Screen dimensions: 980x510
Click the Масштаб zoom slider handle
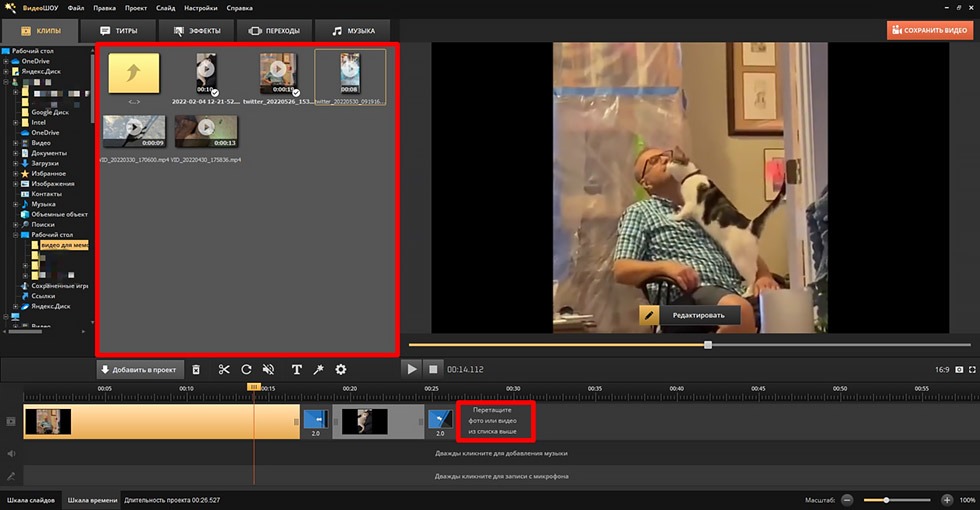click(x=886, y=500)
